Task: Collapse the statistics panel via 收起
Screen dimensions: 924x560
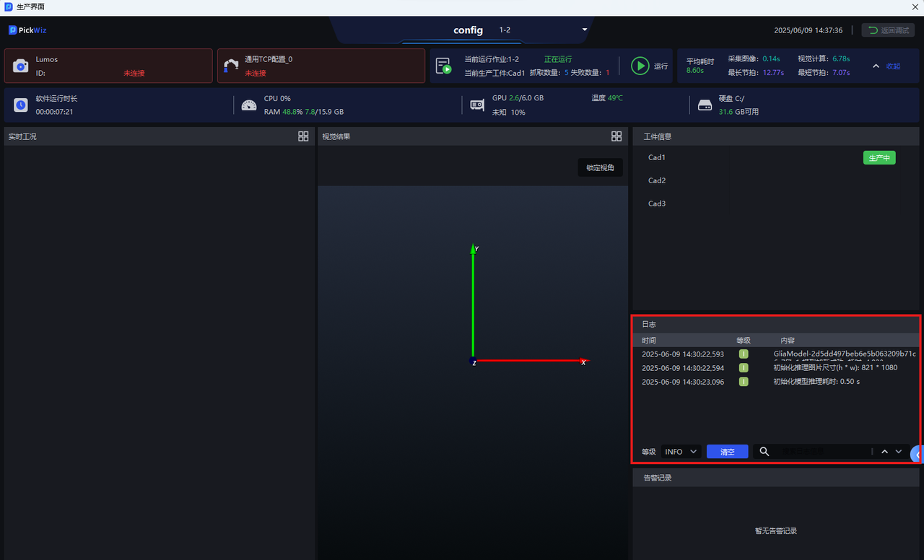Action: (887, 66)
